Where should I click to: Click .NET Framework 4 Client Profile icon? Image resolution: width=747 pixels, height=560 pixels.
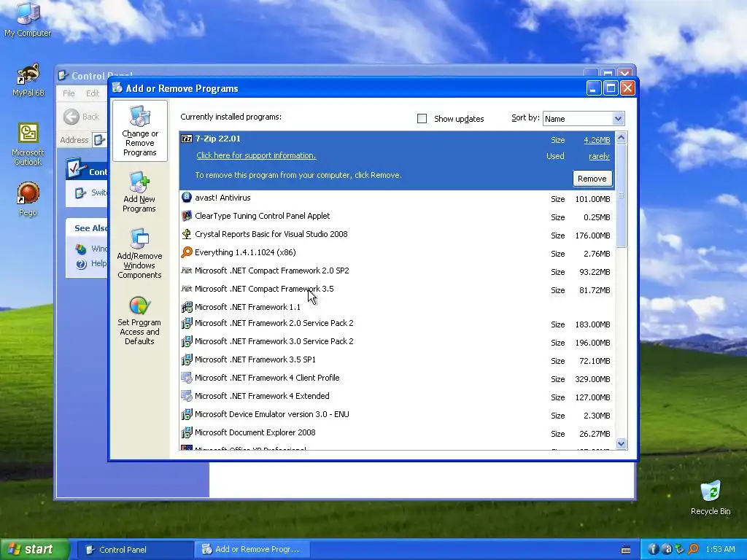[187, 378]
